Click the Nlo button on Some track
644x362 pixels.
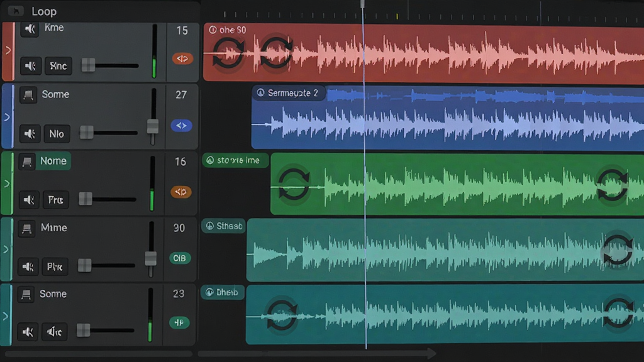pos(57,134)
